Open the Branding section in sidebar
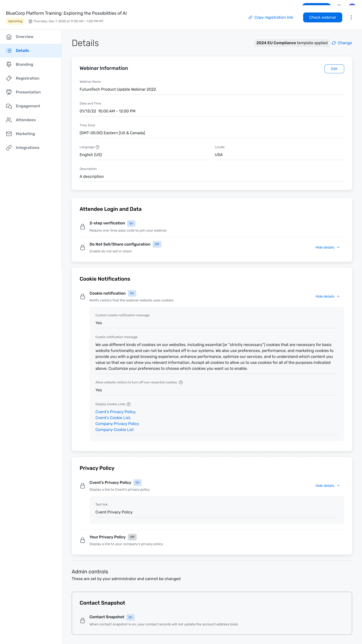The width and height of the screenshot is (362, 644). pos(24,65)
